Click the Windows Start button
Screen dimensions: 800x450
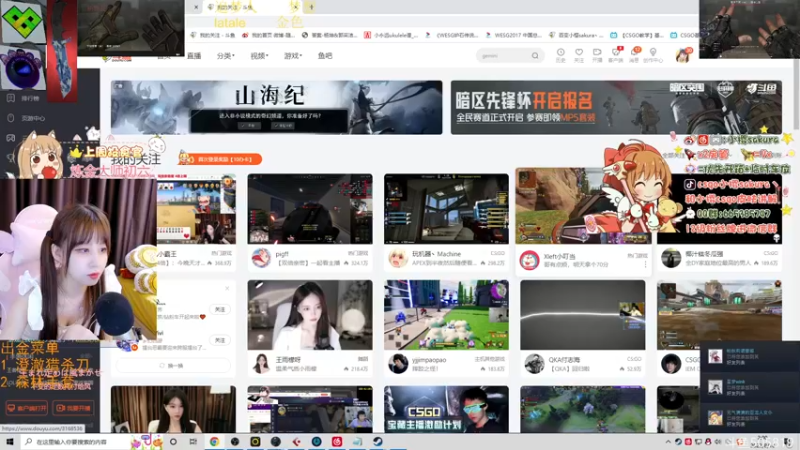(x=10, y=441)
